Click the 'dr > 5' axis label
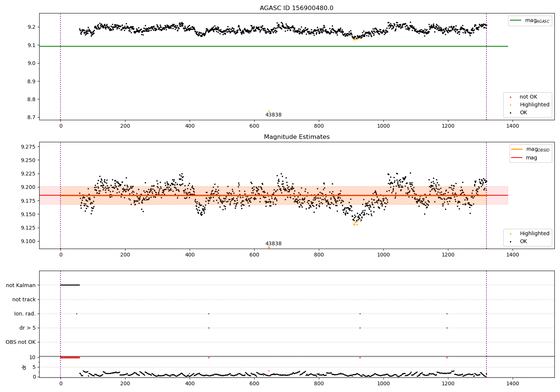 coord(28,328)
